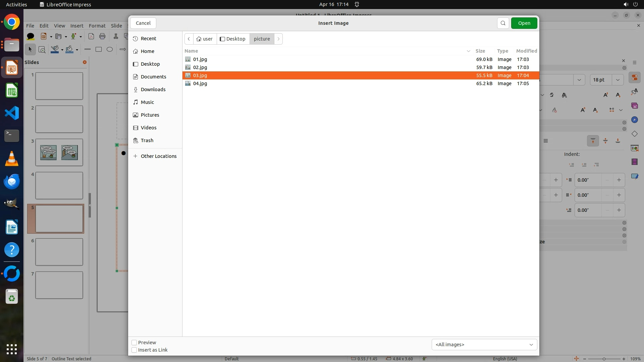Cancel the Insert Image dialog
Viewport: 644px width, 362px height.
tap(143, 23)
